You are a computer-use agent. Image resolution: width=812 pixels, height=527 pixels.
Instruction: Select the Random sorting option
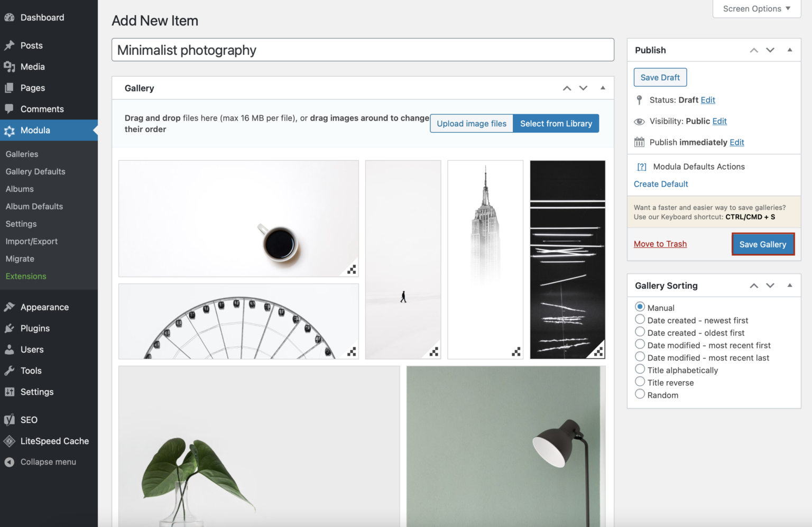pos(640,394)
